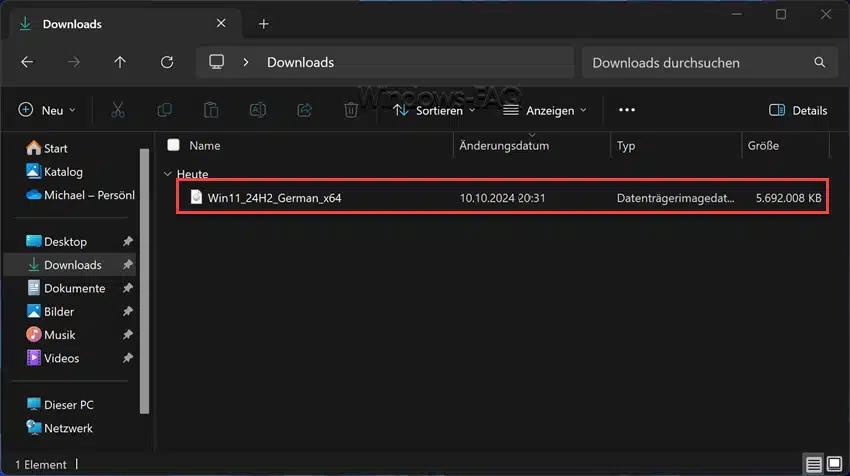Click the Downloads durchsuchen search field

(x=710, y=62)
